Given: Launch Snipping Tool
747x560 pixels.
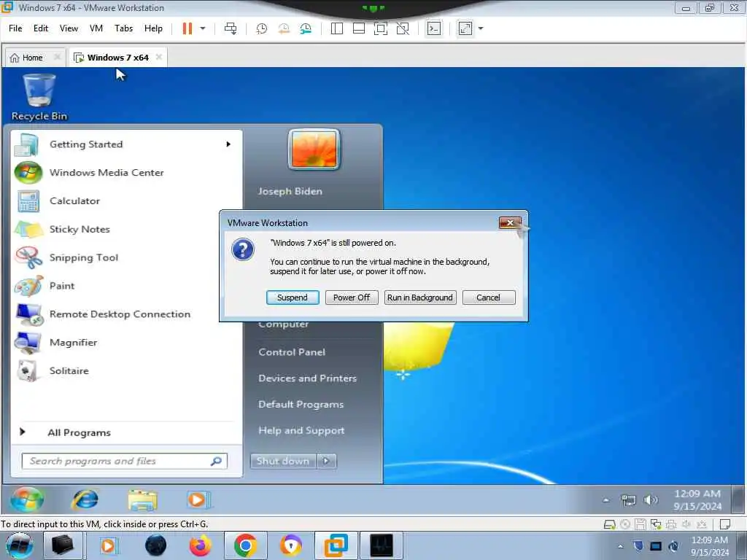Looking at the screenshot, I should pyautogui.click(x=84, y=257).
